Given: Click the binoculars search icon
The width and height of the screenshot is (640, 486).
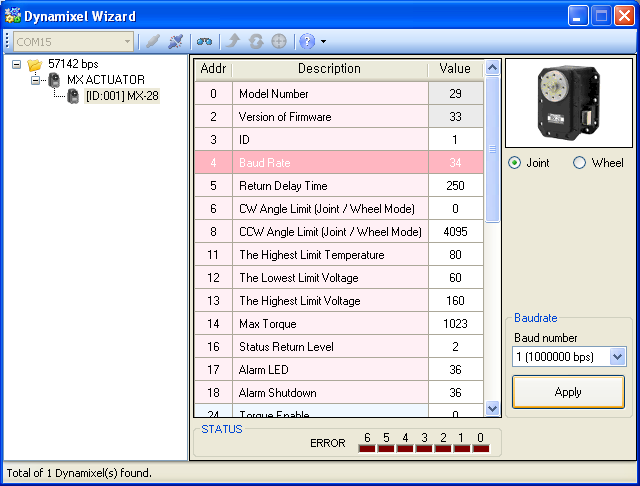Looking at the screenshot, I should (x=204, y=41).
